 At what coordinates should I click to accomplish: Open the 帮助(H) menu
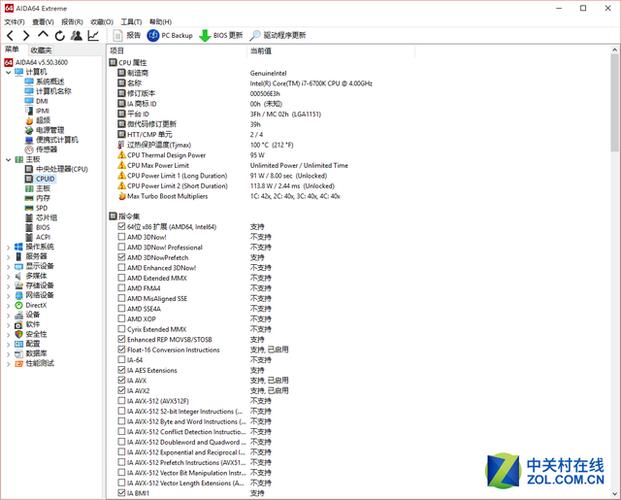click(160, 21)
